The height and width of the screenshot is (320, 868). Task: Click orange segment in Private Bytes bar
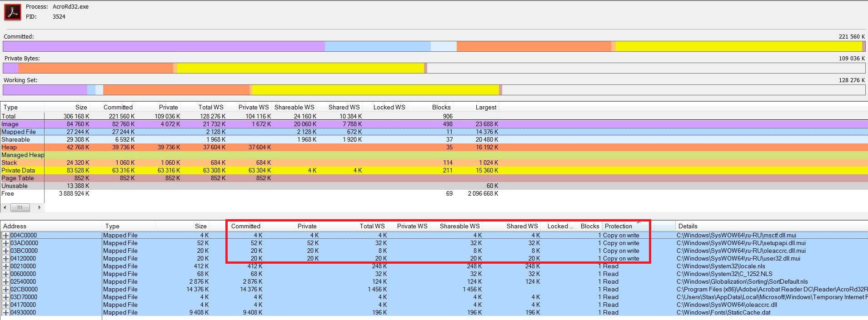[95, 68]
